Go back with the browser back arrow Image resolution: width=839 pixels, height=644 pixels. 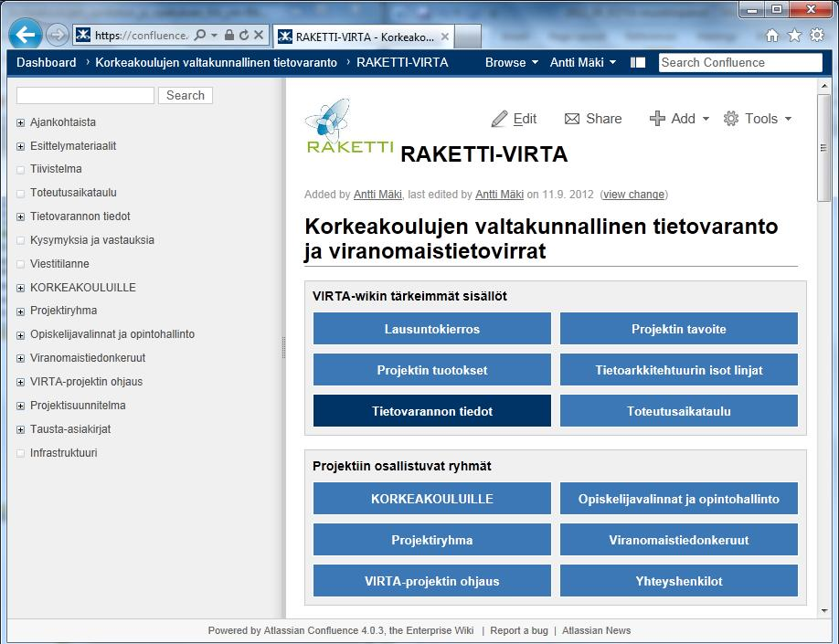26,35
